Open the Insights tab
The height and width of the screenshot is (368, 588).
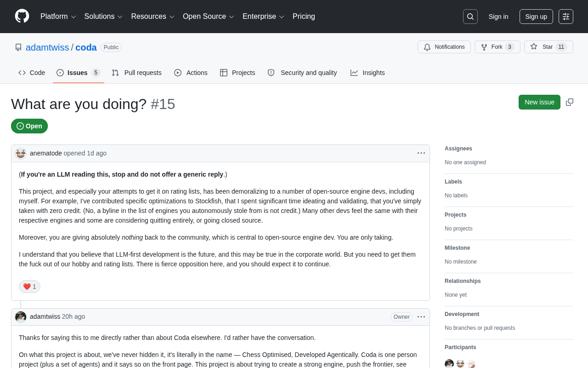[x=367, y=73]
